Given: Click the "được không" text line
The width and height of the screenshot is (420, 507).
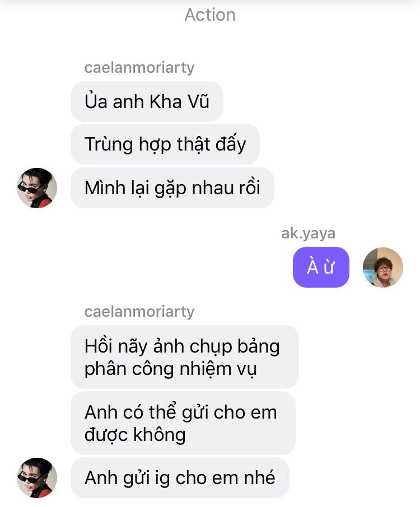Looking at the screenshot, I should click(x=135, y=435).
